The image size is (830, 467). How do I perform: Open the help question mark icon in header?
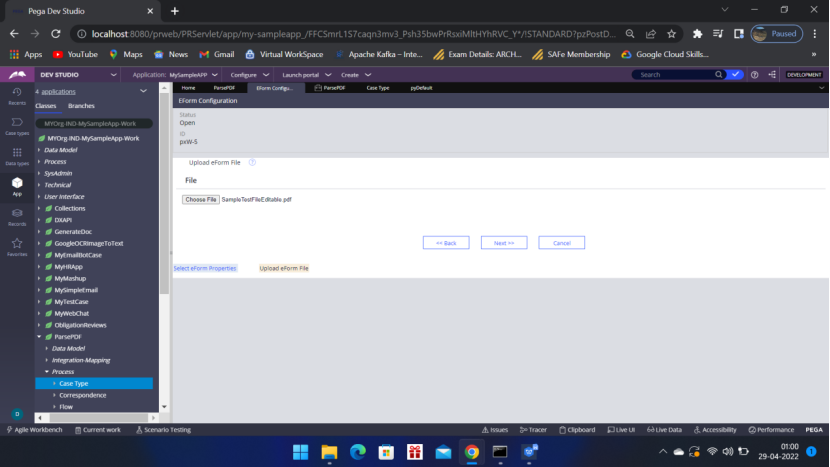pyautogui.click(x=754, y=75)
